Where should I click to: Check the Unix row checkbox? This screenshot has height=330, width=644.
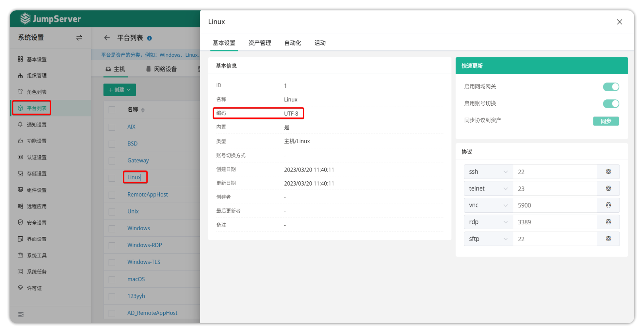click(112, 212)
